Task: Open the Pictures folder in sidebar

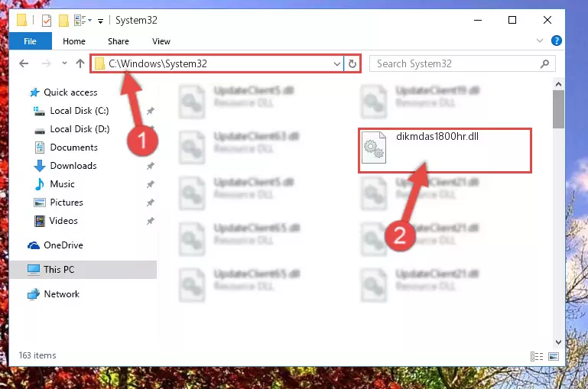Action: point(67,203)
